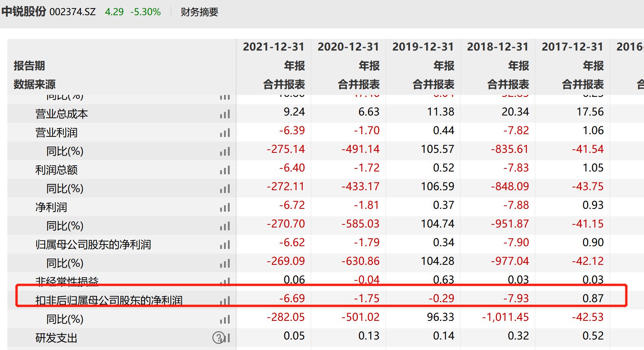This screenshot has height=350, width=644.
Task: Click the -433.17 year-over-year value
Action: 360,187
